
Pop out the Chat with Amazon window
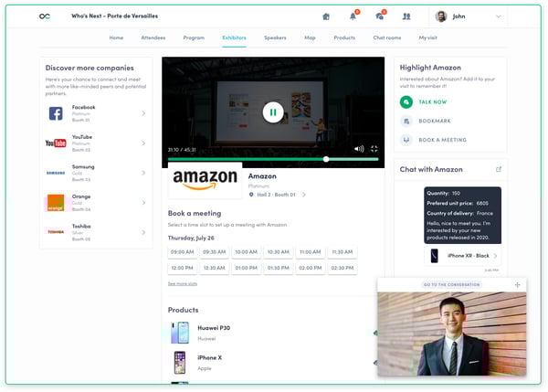click(x=499, y=169)
